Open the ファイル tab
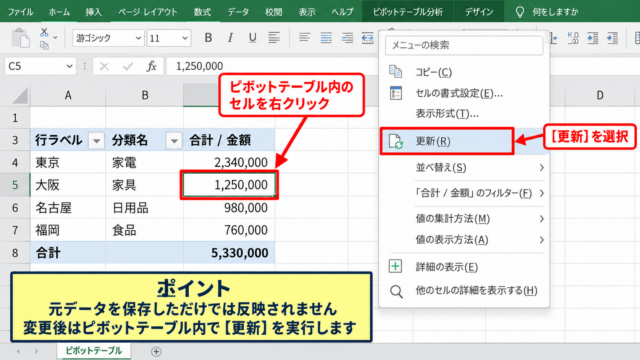640x360 pixels. [x=20, y=12]
